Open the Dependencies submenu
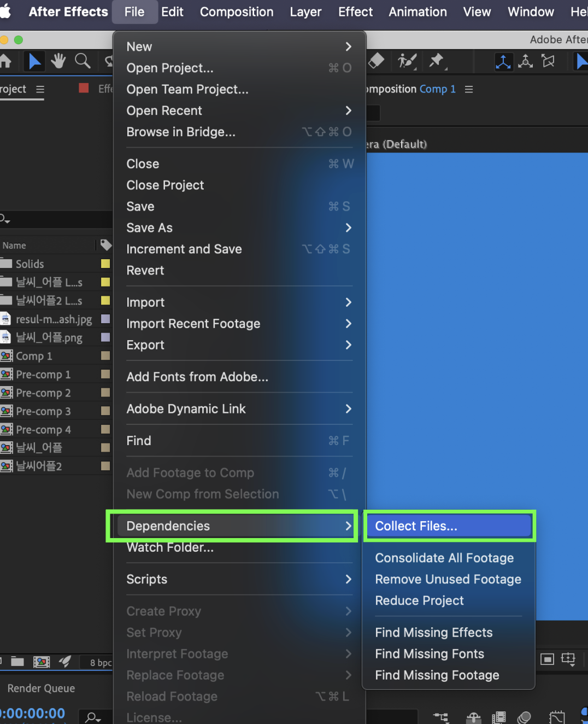Viewport: 588px width, 724px height. 237,526
